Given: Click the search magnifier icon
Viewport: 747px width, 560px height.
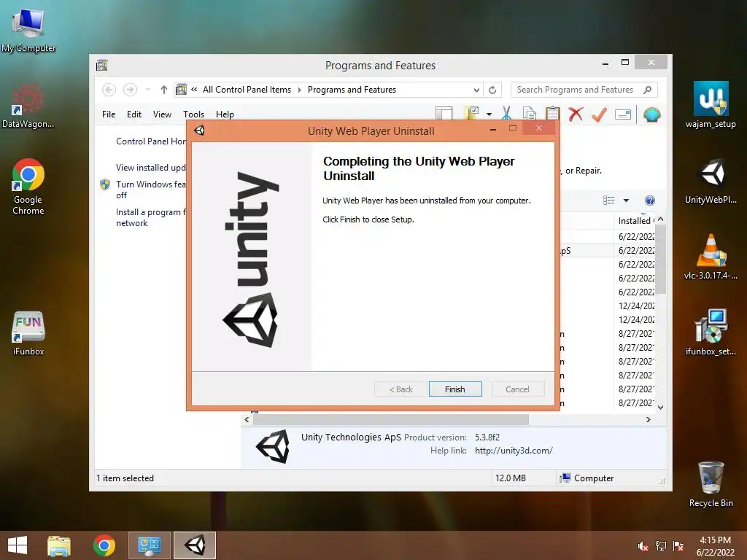Looking at the screenshot, I should click(x=648, y=90).
